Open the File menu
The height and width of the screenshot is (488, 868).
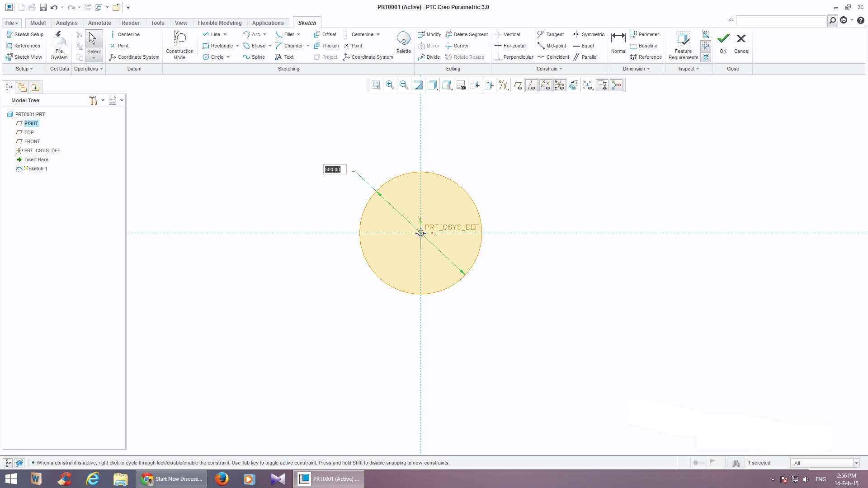click(11, 23)
